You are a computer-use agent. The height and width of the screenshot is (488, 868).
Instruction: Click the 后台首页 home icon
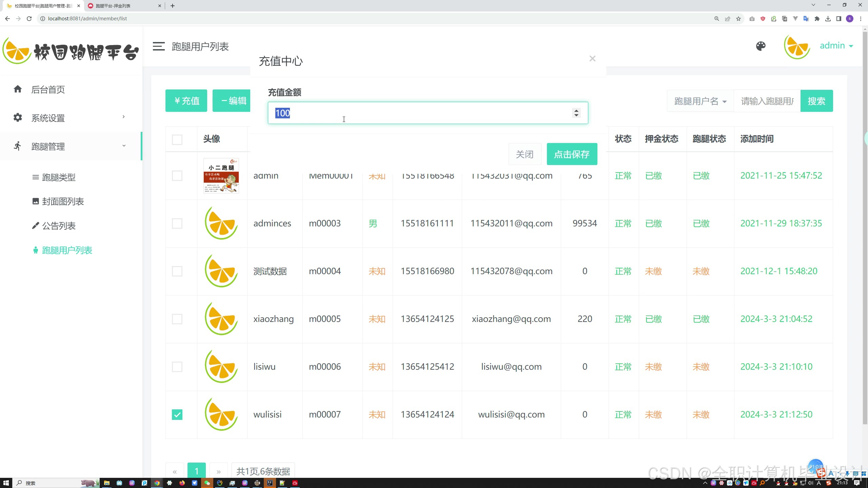18,89
